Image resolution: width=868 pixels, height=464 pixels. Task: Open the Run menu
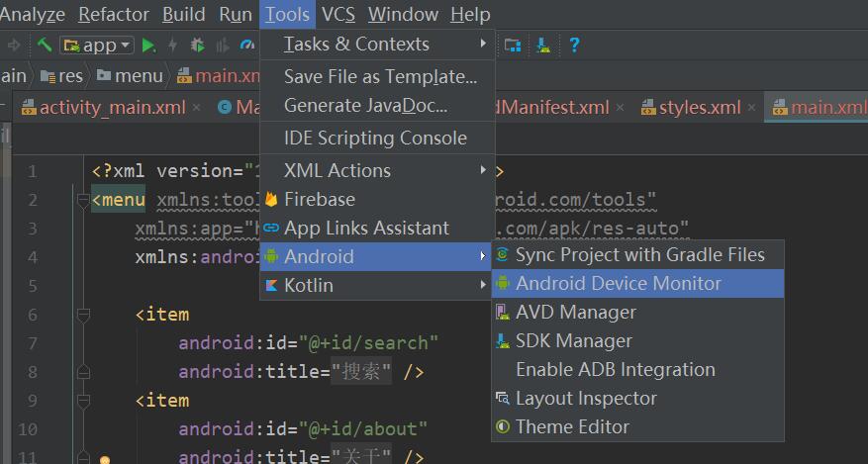(x=236, y=15)
